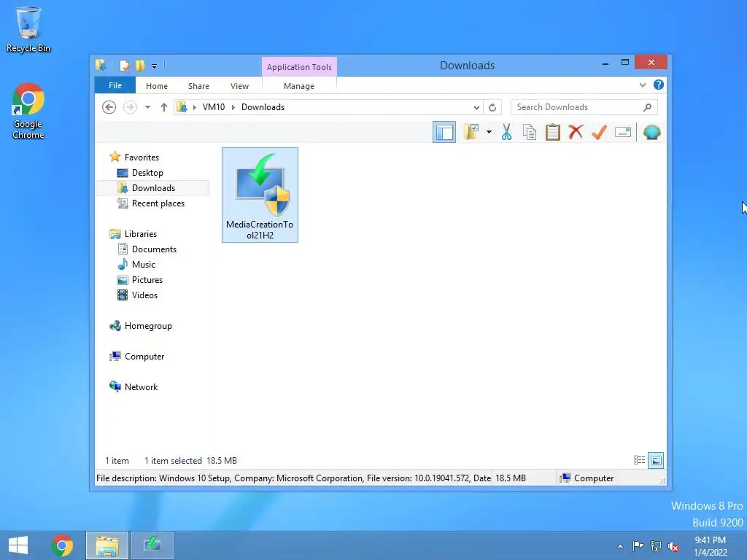The height and width of the screenshot is (560, 747).
Task: Select Computer in the navigation pane
Action: coord(144,356)
